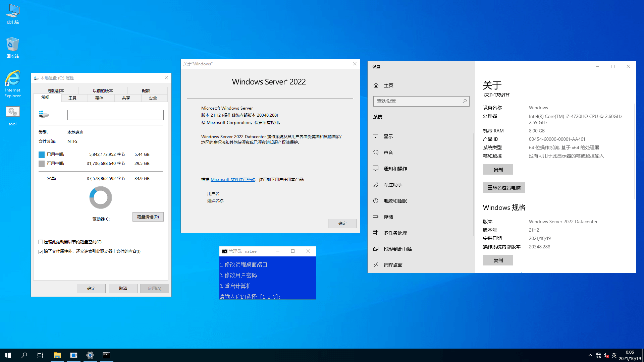Screen dimensions: 644x362
Task: Click the network globe tray icon
Action: tap(598, 355)
